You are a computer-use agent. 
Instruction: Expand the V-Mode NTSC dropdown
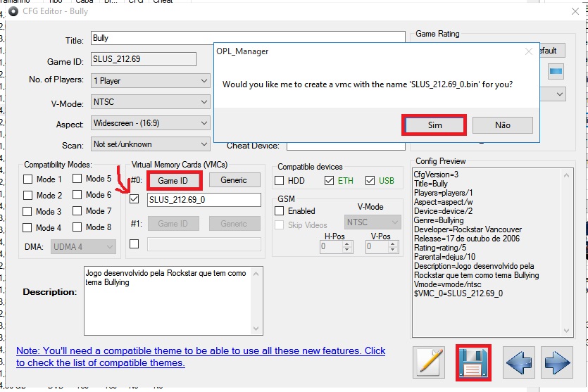point(151,102)
